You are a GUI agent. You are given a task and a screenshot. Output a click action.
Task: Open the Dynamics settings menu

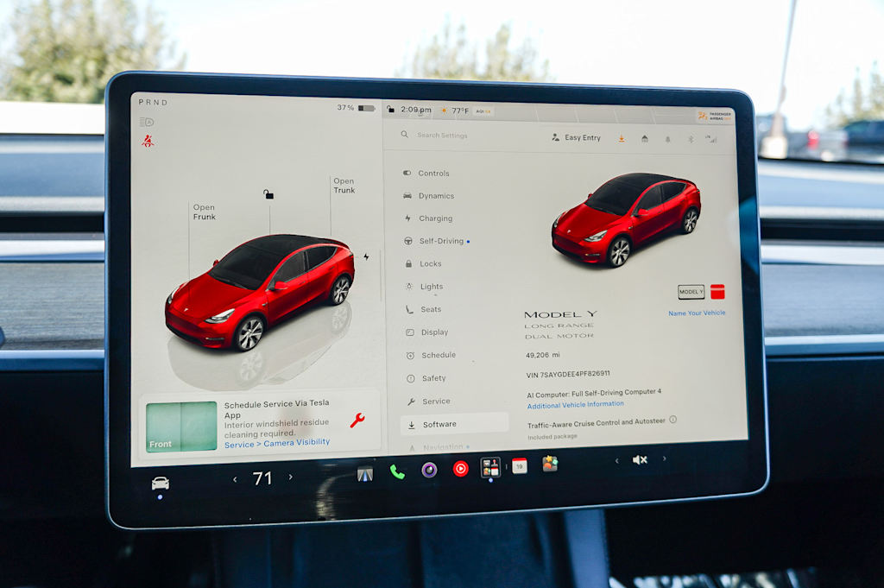click(429, 196)
